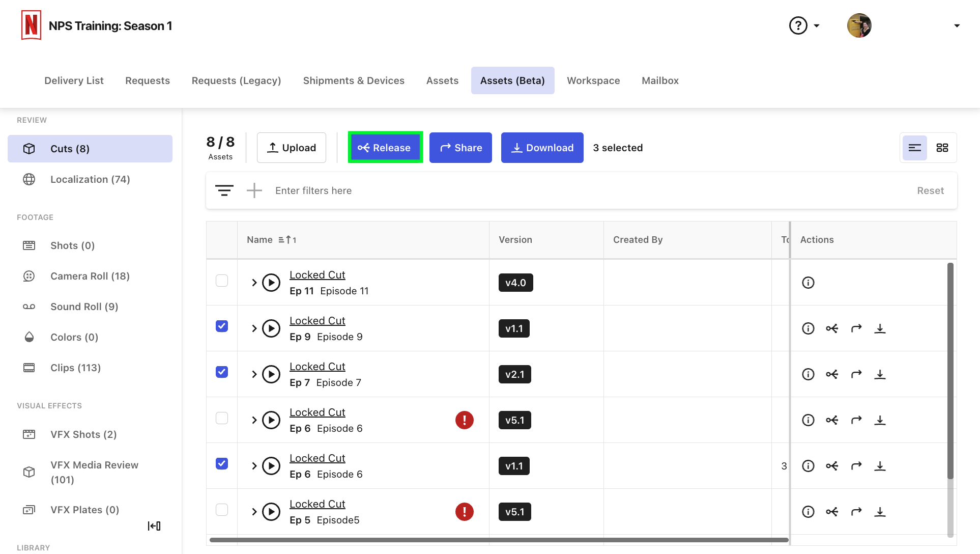Switch to grid view layout

(x=942, y=148)
